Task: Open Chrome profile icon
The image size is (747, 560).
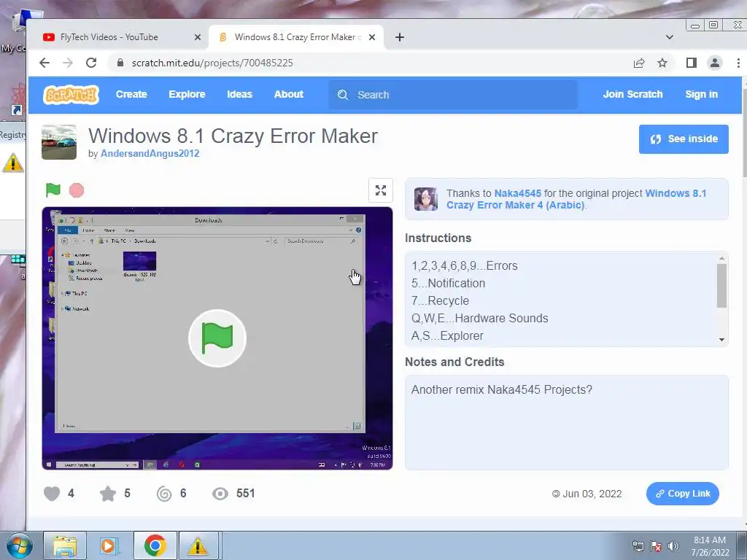Action: tap(715, 63)
